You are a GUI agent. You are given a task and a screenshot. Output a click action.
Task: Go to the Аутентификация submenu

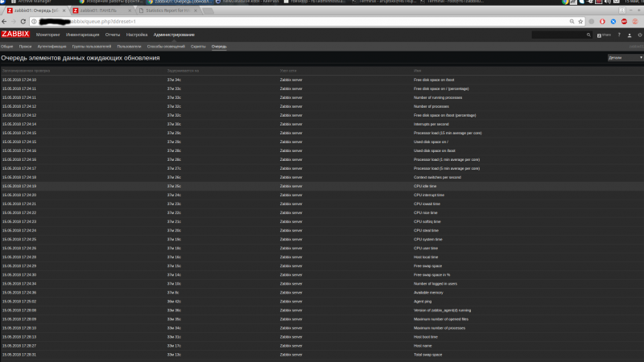[52, 47]
